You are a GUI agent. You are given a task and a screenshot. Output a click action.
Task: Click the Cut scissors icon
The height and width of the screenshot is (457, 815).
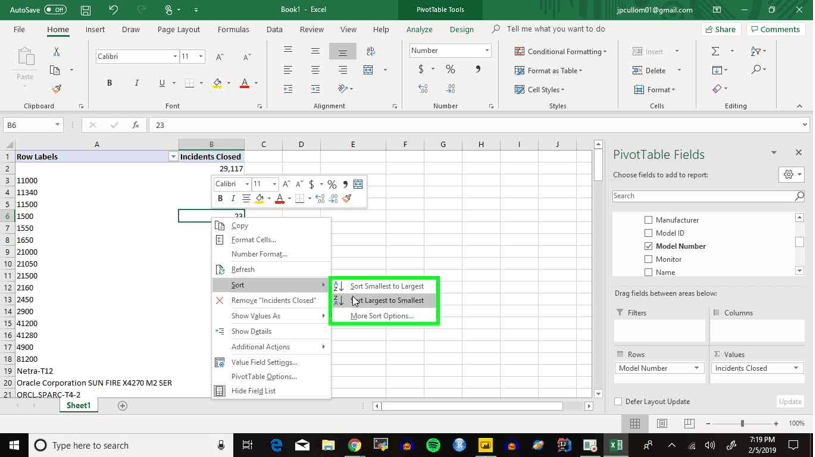click(x=56, y=51)
